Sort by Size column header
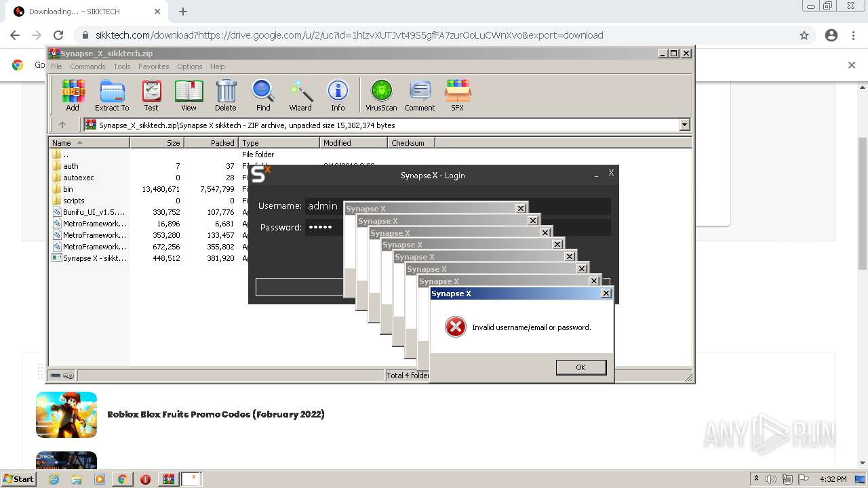Screen dimensions: 868x488 (157, 142)
